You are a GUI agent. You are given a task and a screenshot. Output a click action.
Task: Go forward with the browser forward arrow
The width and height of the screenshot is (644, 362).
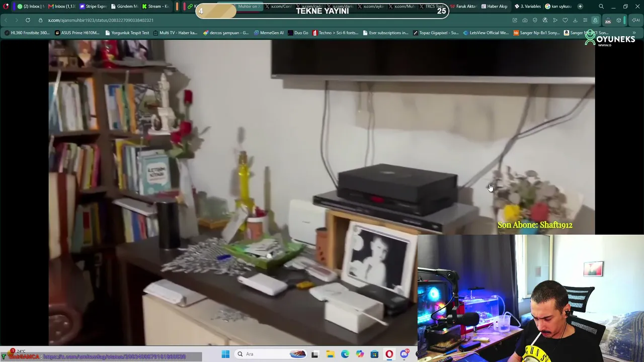[16, 20]
